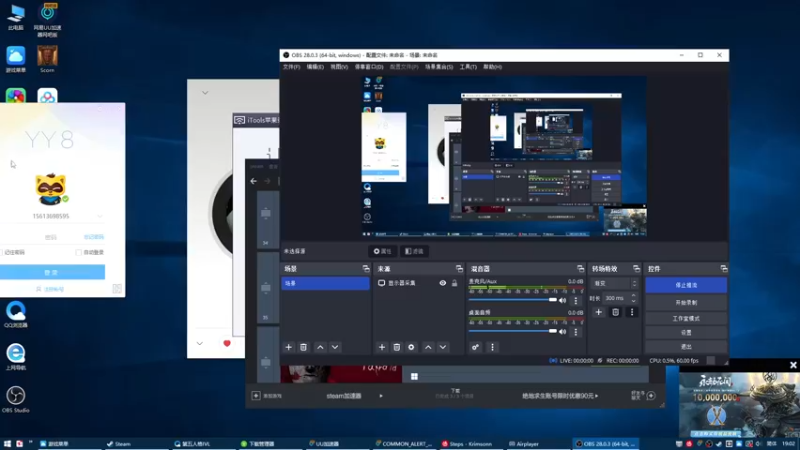Expand the YY account number dropdown
Screen dimensions: 800x450
[x=99, y=216]
